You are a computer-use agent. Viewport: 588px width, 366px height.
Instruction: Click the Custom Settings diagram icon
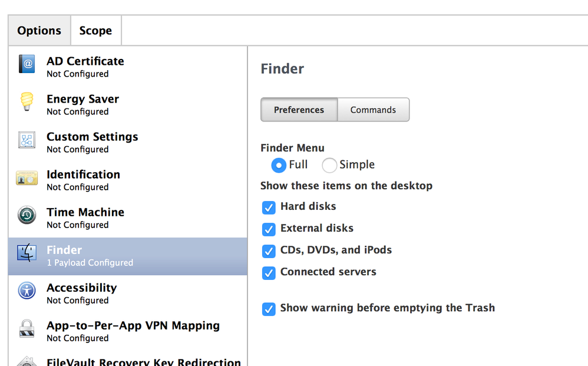(x=27, y=140)
